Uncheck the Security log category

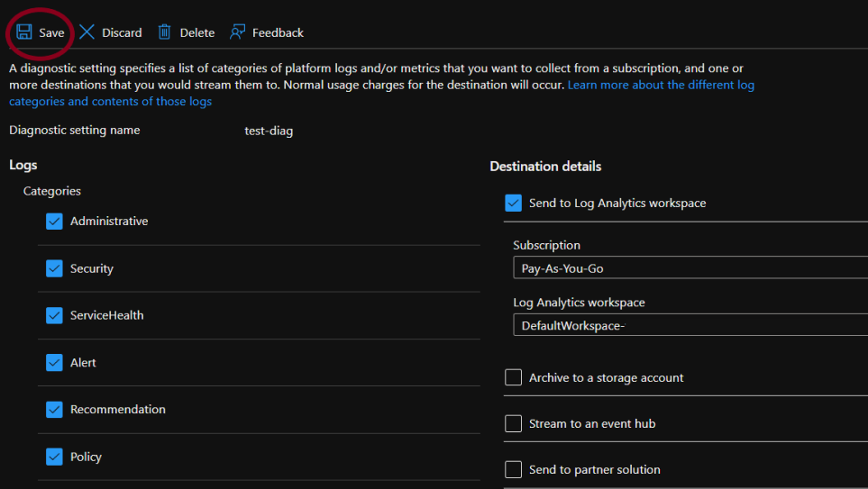54,268
